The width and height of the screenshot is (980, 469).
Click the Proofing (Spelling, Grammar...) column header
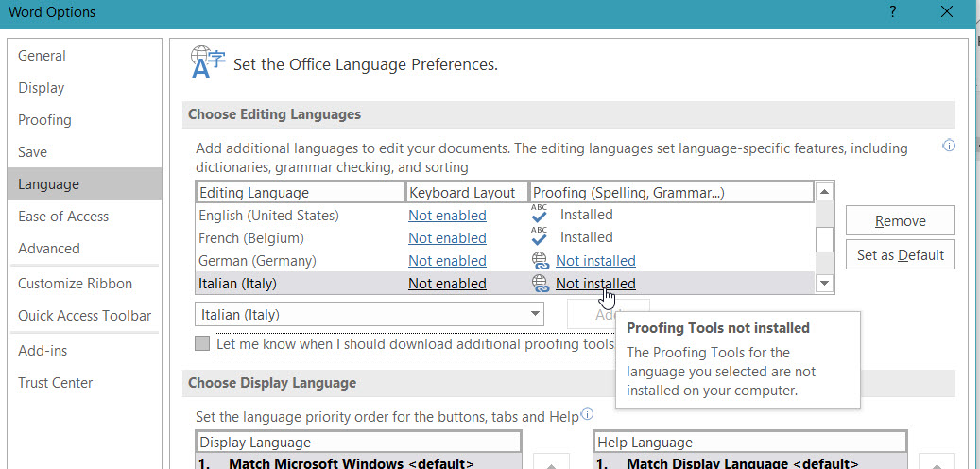tap(672, 193)
